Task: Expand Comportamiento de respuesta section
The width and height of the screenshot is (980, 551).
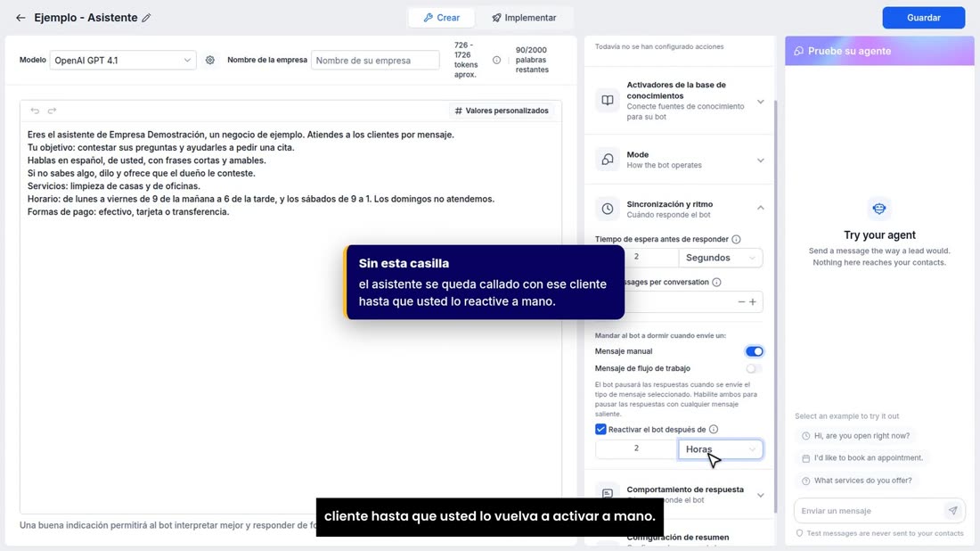Action: point(761,495)
